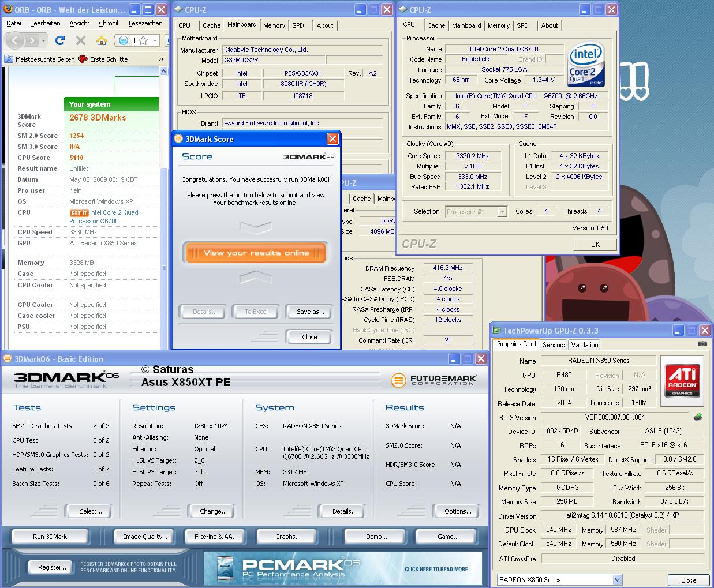Screen dimensions: 714x588
Task: Click Change... button under Settings
Action: (x=213, y=511)
